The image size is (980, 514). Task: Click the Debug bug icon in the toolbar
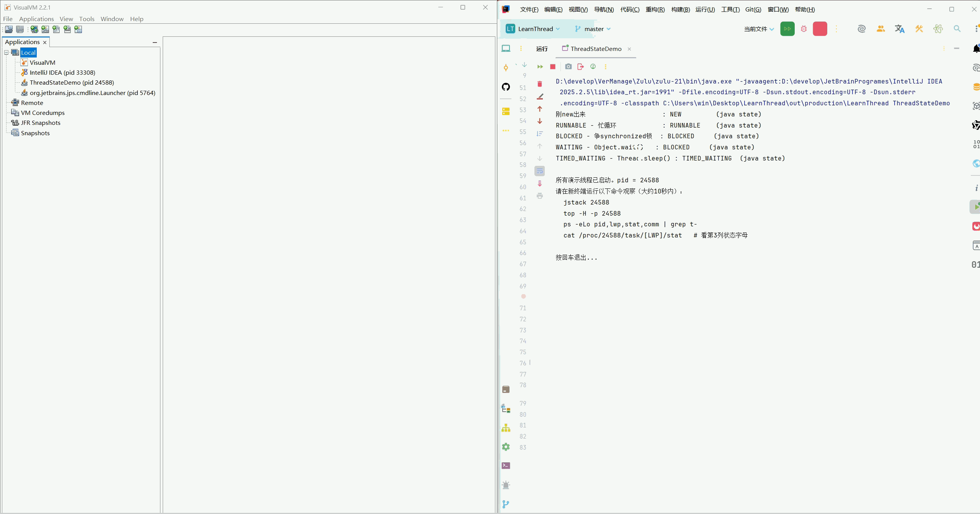coord(804,29)
